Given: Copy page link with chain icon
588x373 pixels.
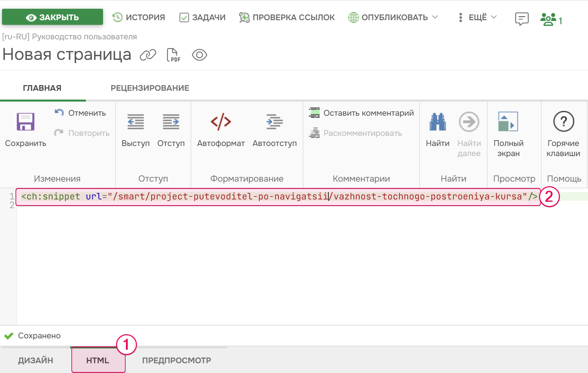Looking at the screenshot, I should 148,55.
